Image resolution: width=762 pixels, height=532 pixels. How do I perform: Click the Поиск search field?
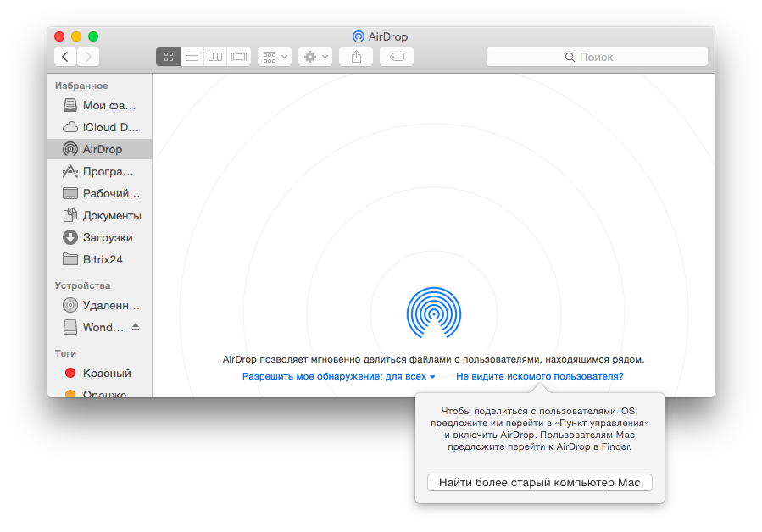pyautogui.click(x=597, y=57)
